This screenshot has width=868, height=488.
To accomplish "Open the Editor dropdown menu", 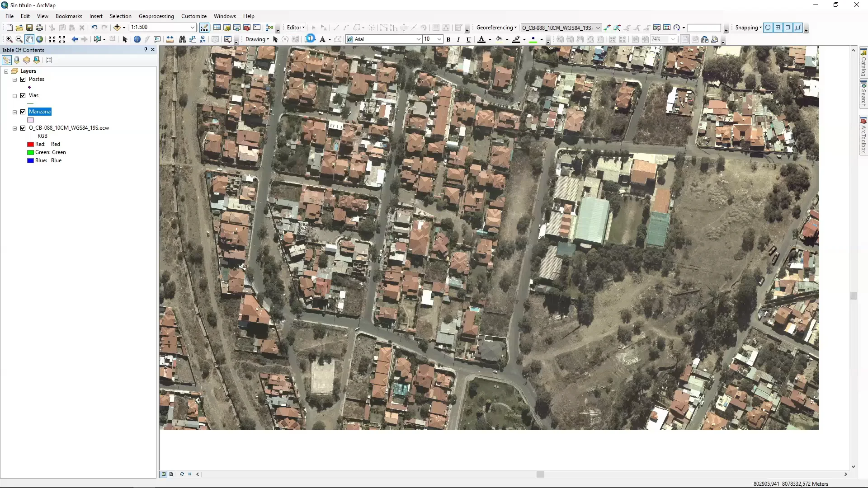I will (x=296, y=28).
